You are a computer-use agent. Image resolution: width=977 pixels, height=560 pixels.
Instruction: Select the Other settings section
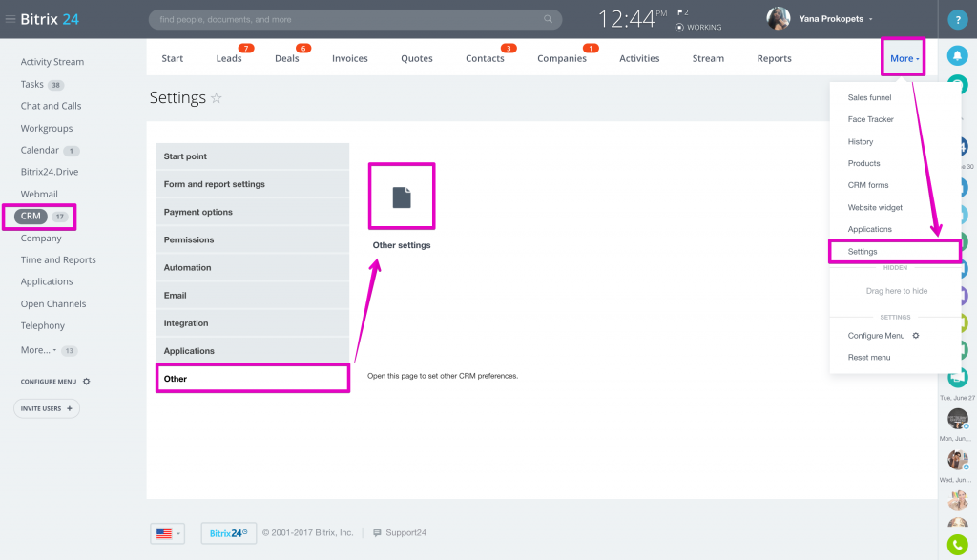tap(252, 379)
